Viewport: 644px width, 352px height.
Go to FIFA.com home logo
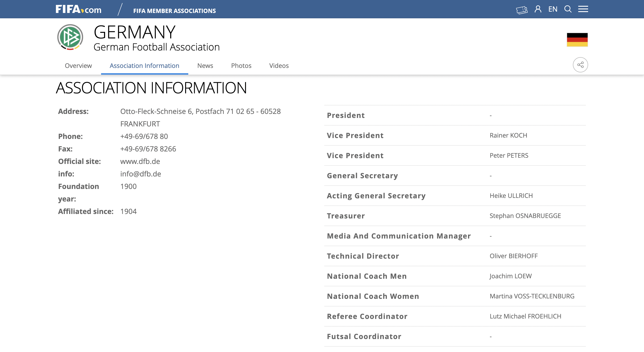(x=78, y=9)
